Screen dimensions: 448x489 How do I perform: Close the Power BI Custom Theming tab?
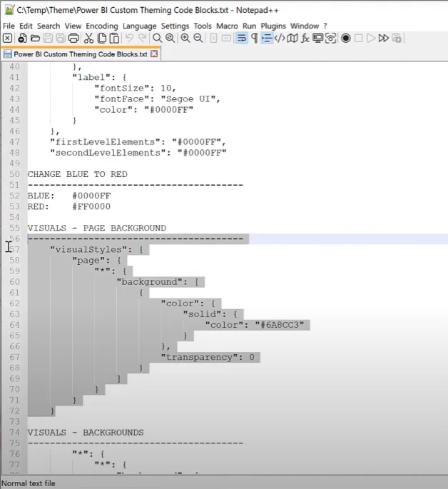click(x=154, y=54)
